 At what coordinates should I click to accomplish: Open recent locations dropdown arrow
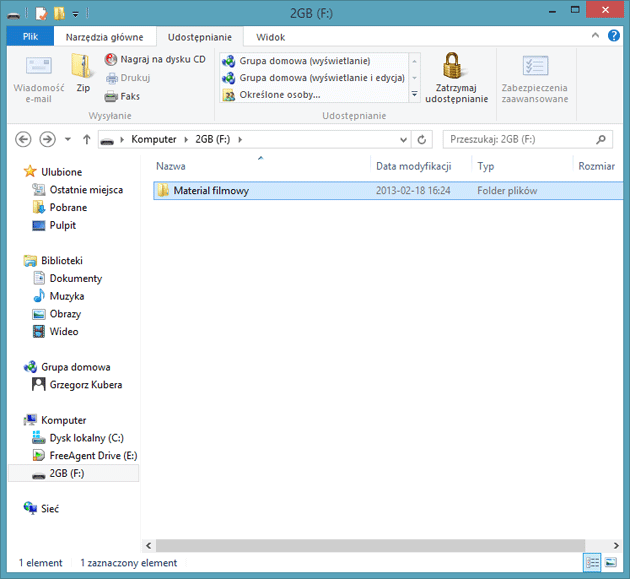click(68, 139)
